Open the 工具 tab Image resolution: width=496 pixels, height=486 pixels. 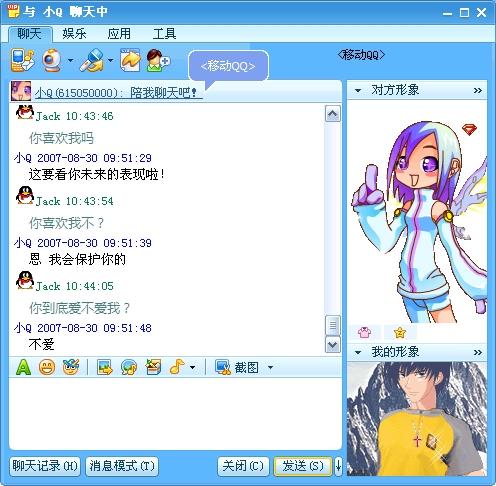pos(164,34)
